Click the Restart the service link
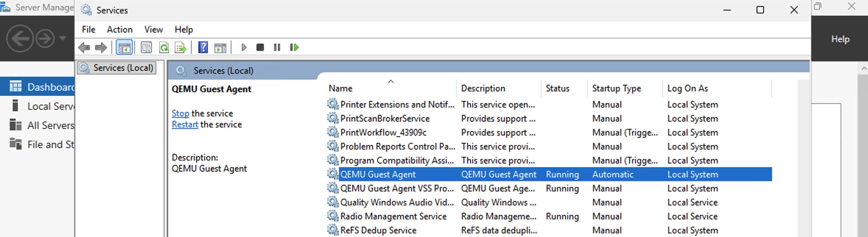This screenshot has height=237, width=868. [185, 124]
